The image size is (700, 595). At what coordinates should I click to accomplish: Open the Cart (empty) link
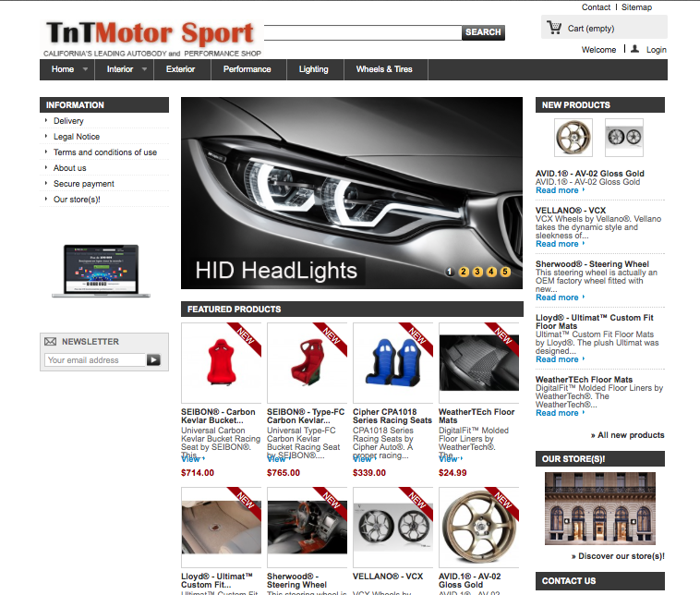click(x=591, y=29)
